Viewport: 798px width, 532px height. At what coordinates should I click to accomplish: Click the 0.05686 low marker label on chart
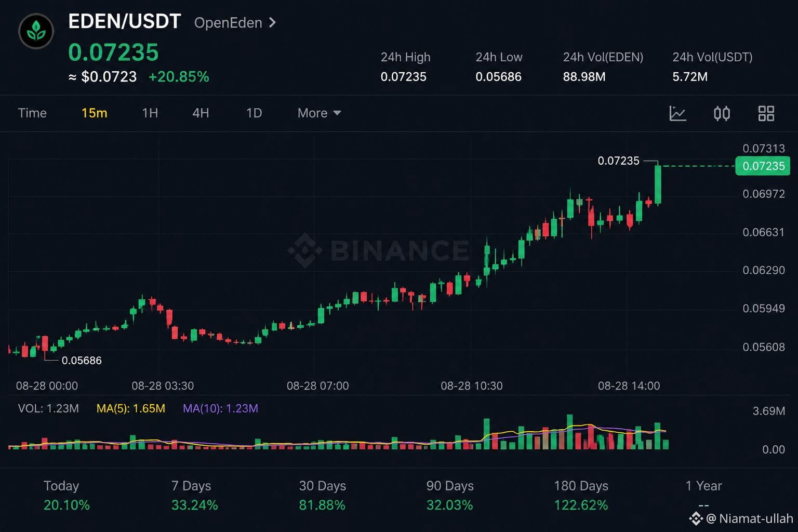tap(82, 361)
